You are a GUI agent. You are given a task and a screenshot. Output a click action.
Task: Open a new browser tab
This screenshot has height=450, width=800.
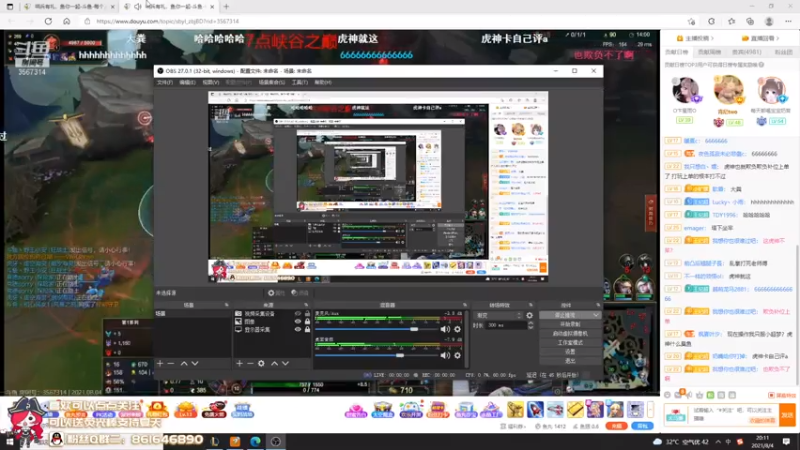[226, 7]
